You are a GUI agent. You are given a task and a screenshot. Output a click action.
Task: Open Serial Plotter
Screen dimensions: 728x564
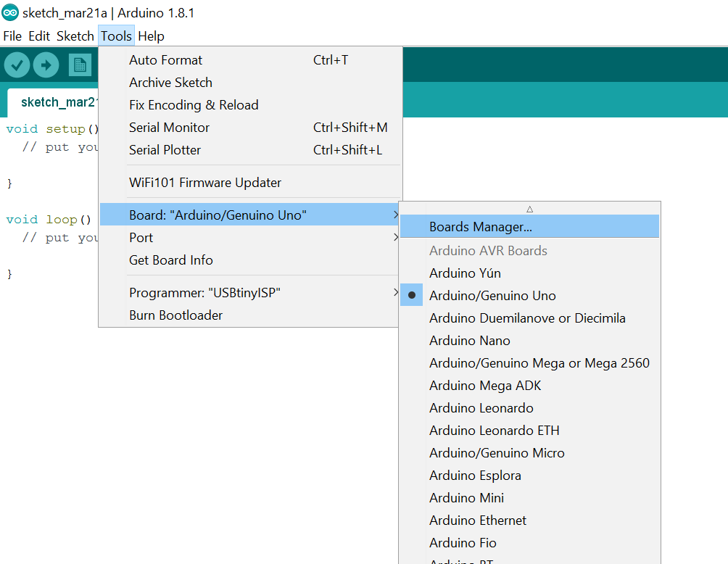point(250,150)
